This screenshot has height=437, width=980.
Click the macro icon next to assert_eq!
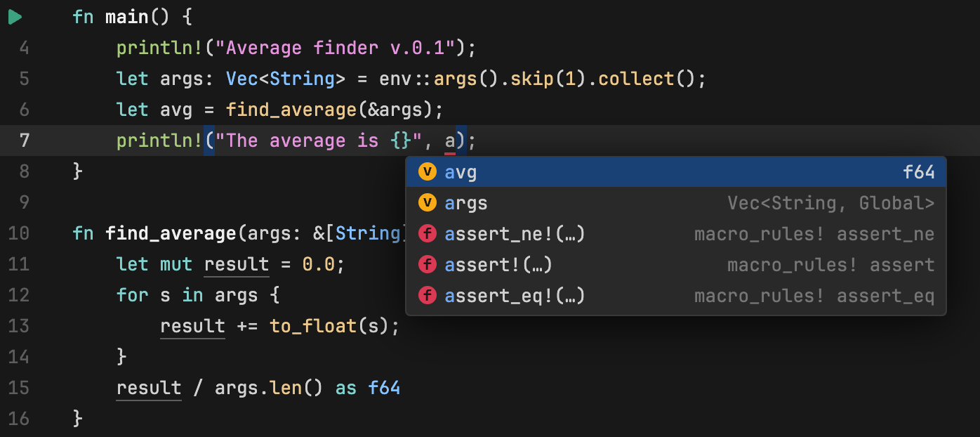tap(428, 295)
